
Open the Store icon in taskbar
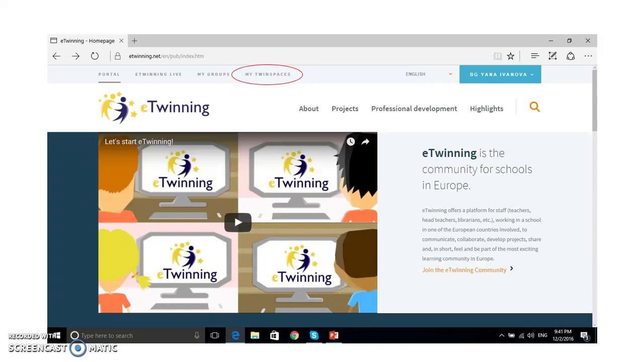coord(274,335)
